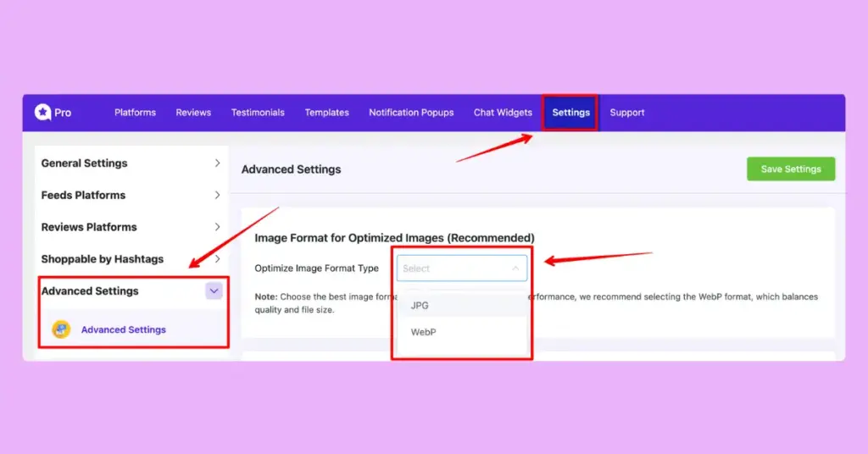The width and height of the screenshot is (868, 454).
Task: Open Reviews Platforms in sidebar
Action: point(88,227)
